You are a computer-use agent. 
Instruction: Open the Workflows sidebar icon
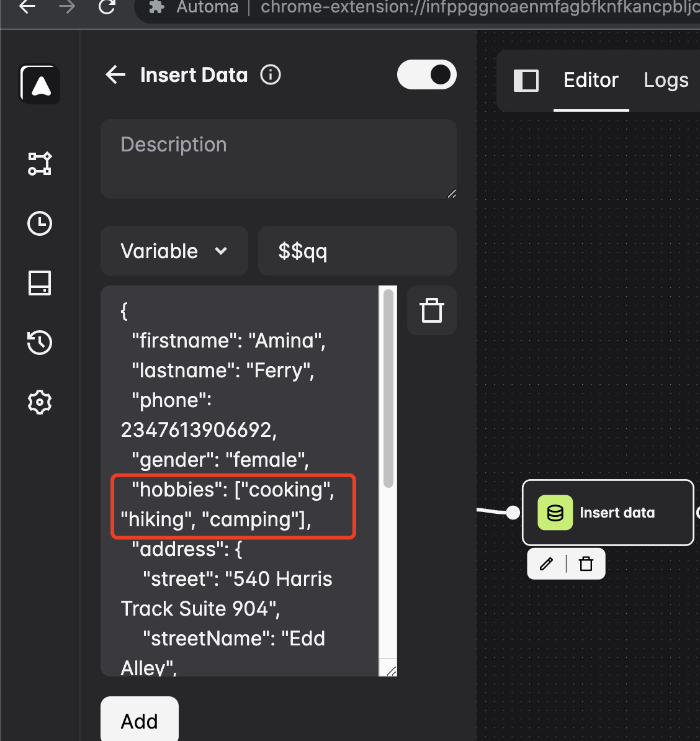(x=40, y=164)
